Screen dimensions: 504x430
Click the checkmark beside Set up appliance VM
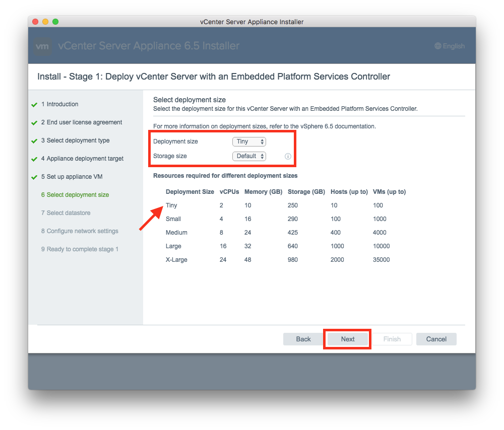tap(34, 177)
